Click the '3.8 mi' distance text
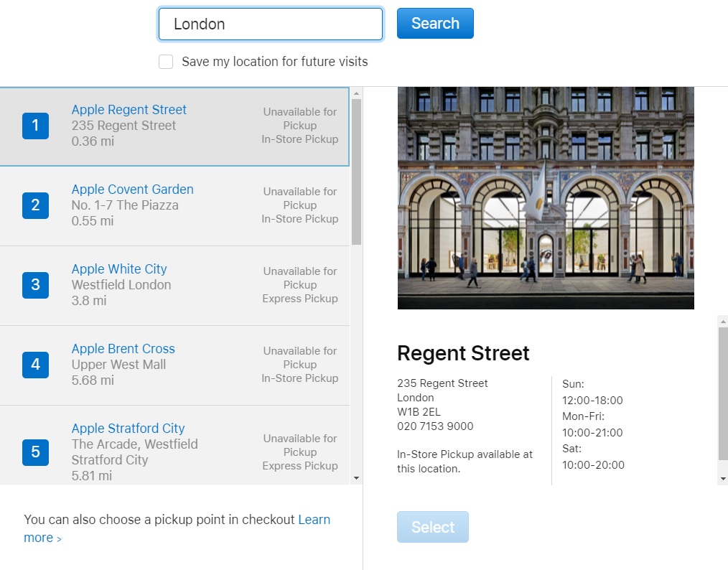 coord(89,300)
